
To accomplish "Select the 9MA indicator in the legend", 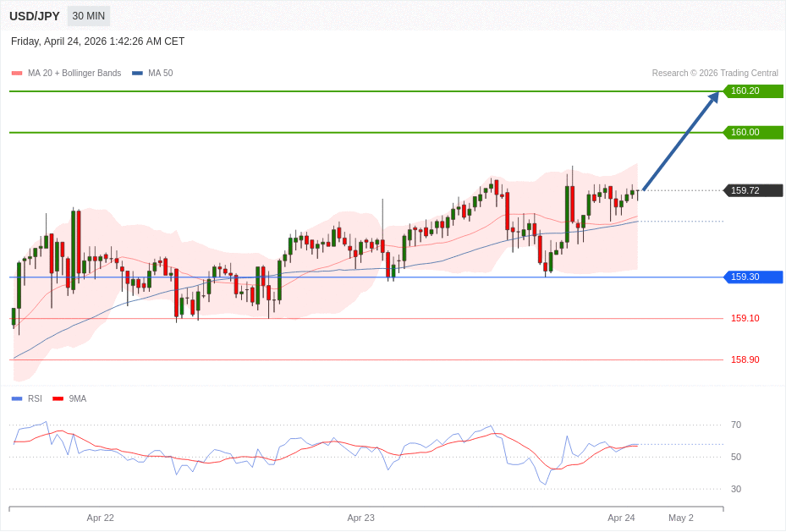I will coord(77,398).
